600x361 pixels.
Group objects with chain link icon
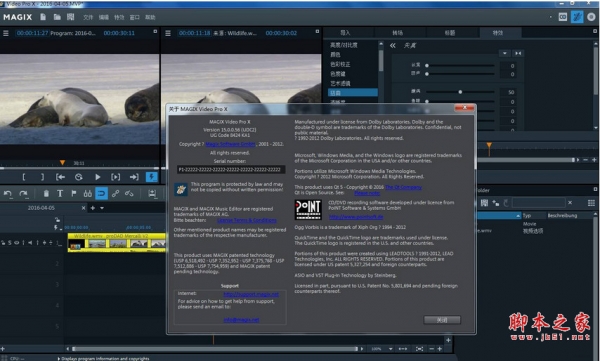click(x=115, y=194)
